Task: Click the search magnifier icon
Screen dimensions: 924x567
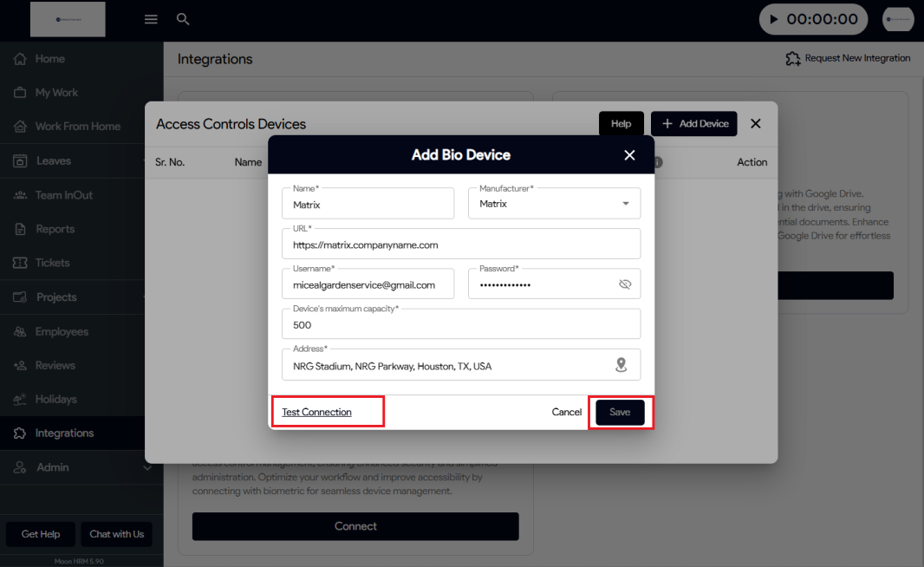Action: point(183,19)
